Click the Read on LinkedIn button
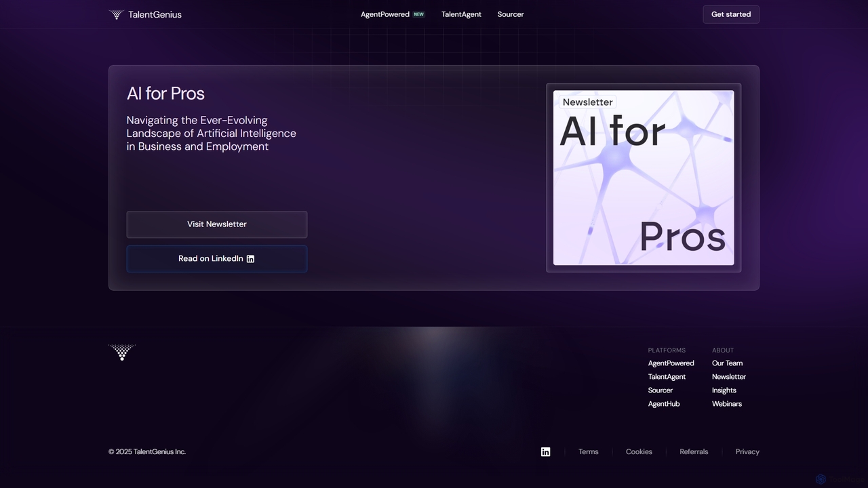The height and width of the screenshot is (488, 868). tap(217, 259)
